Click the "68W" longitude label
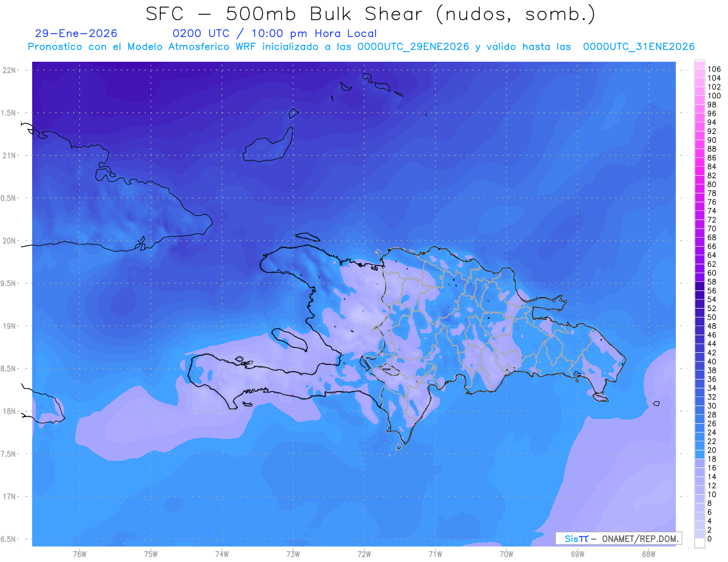728x562 pixels. click(649, 554)
